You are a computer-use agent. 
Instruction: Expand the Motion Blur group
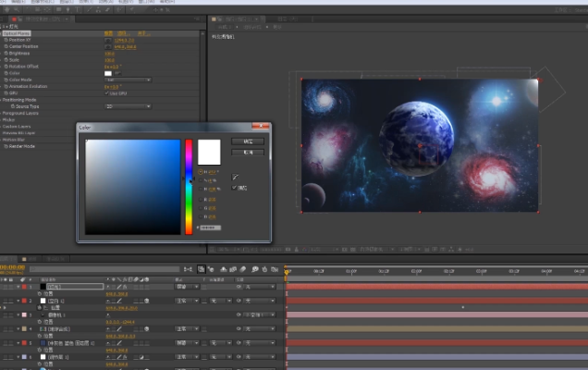pyautogui.click(x=3, y=139)
